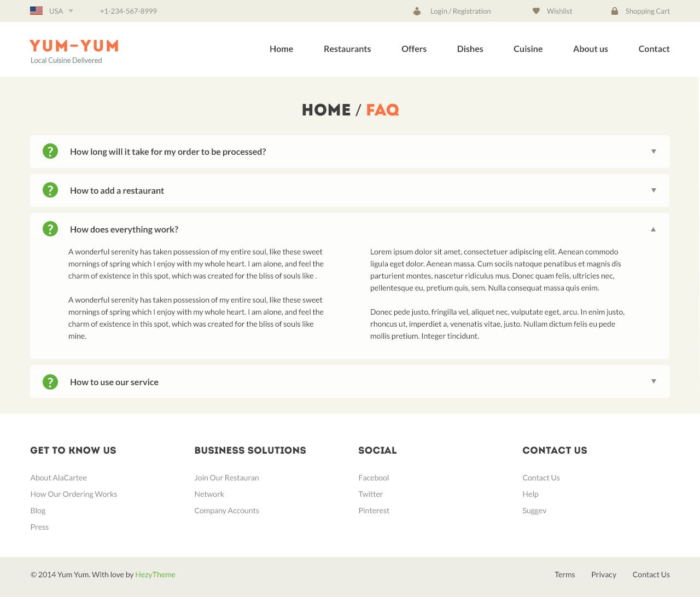Screen dimensions: 700x597
Task: Open the About us menu item
Action: (x=591, y=49)
